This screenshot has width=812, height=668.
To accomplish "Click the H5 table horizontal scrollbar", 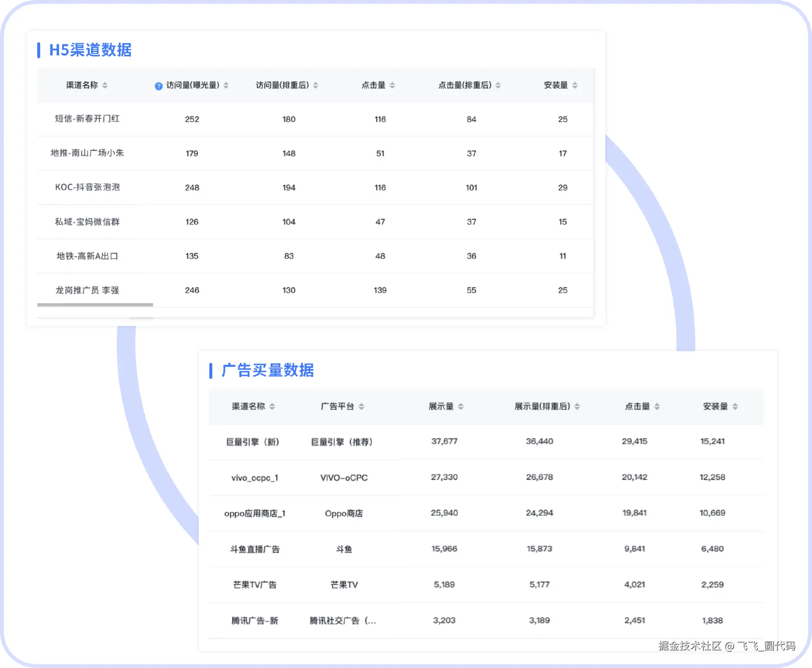I will (x=95, y=304).
